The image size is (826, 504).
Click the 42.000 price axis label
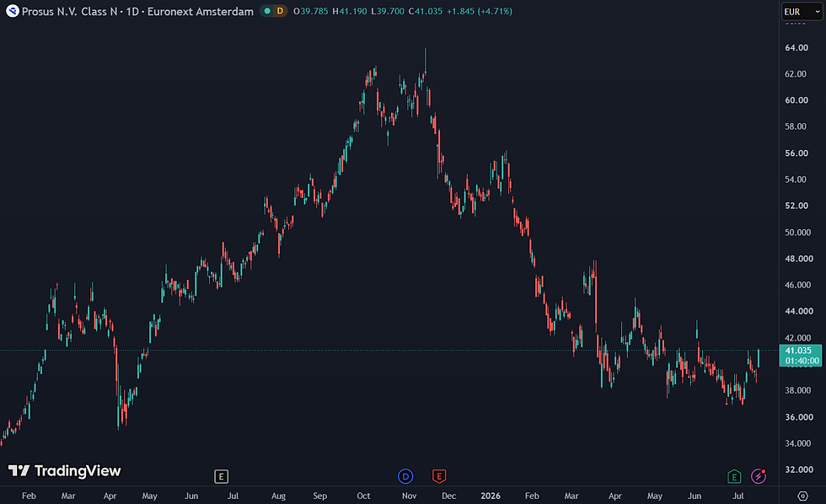[x=798, y=338]
